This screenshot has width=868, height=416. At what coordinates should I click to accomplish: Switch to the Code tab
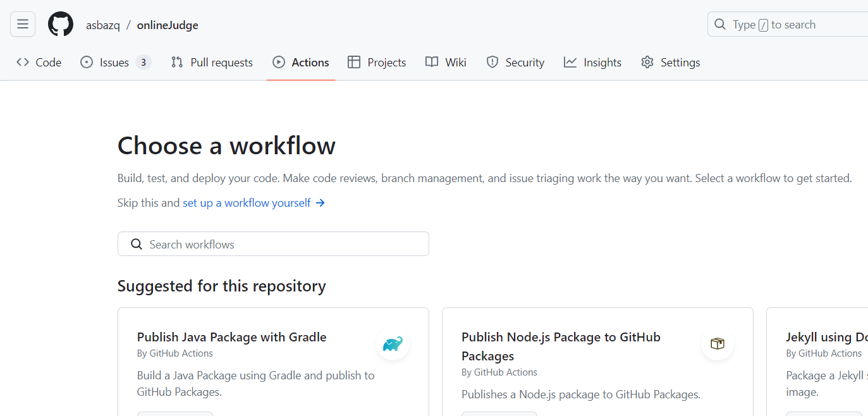(38, 62)
